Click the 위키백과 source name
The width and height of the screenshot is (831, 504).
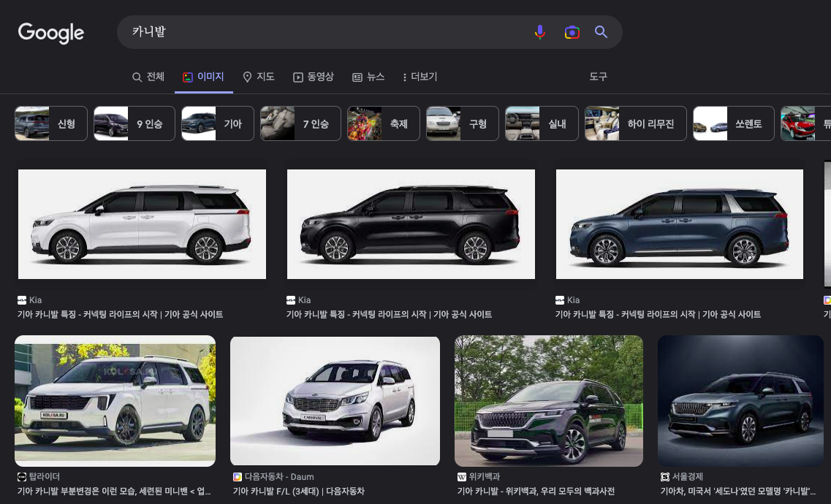point(485,477)
